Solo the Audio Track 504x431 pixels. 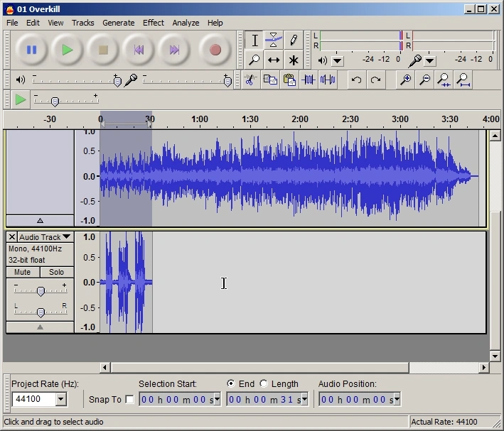[57, 272]
